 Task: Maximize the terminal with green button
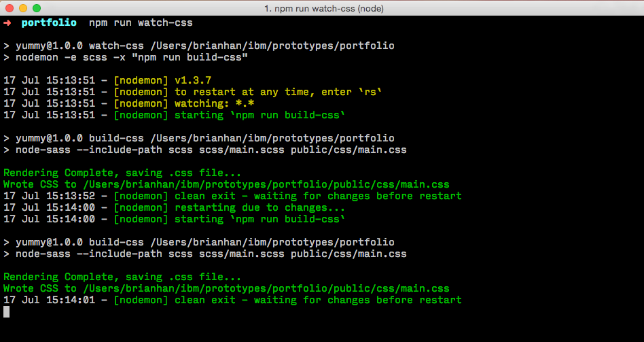(37, 7)
